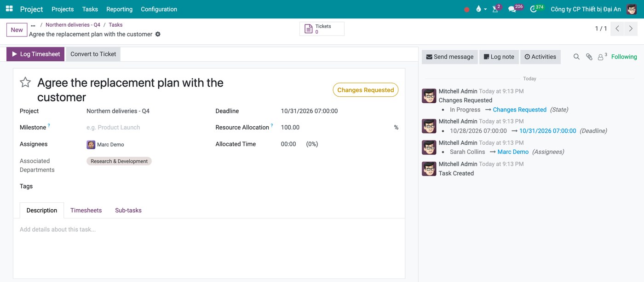Click Mitchell Admin avatar on Changes Requested message
The height and width of the screenshot is (282, 644).
pos(429,96)
